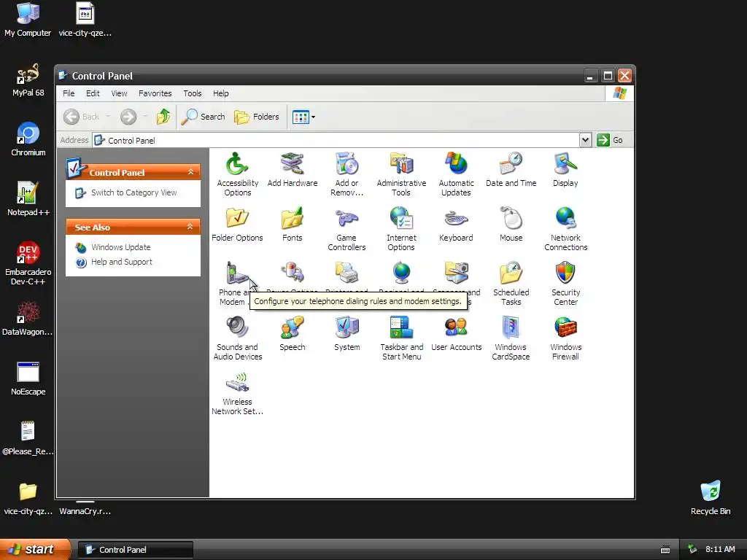Open Windows Firewall icon

pos(565,328)
